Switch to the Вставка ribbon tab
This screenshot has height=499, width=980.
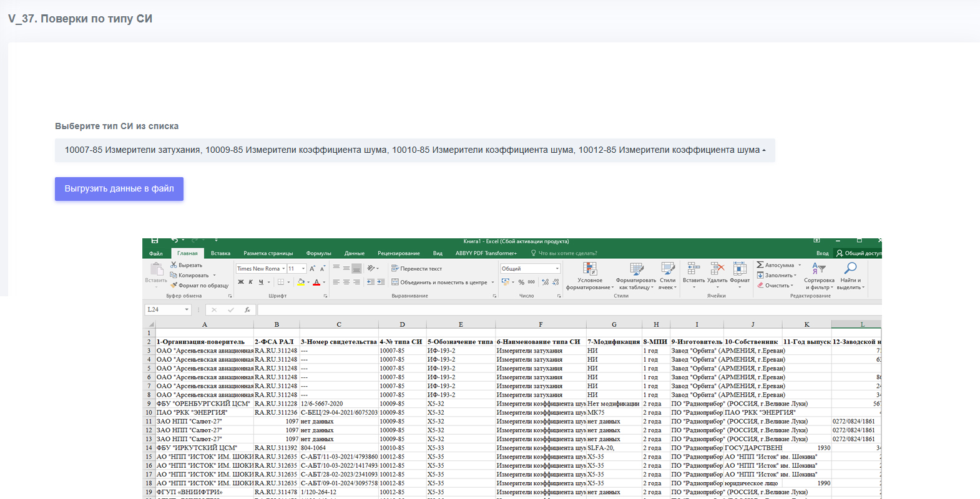[x=220, y=253]
